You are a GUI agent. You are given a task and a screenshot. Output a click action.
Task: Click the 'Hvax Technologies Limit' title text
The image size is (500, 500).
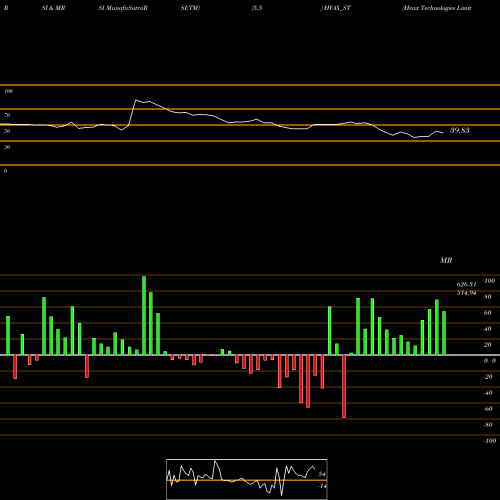coord(437,8)
